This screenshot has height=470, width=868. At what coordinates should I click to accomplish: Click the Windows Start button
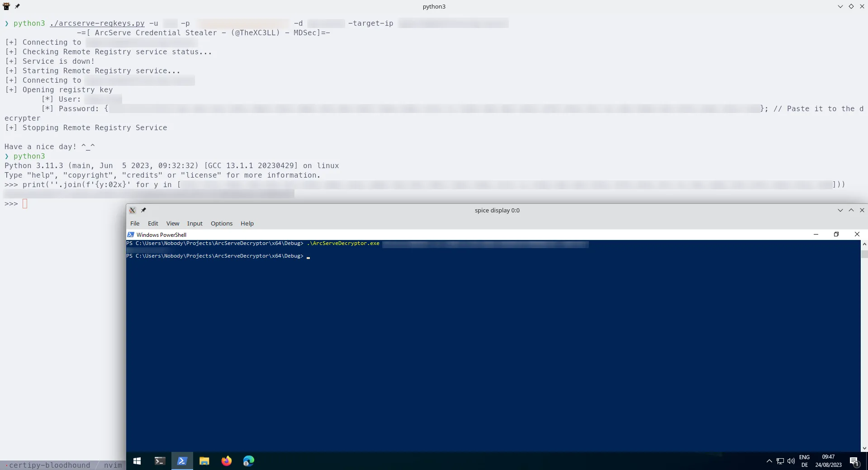pos(137,461)
